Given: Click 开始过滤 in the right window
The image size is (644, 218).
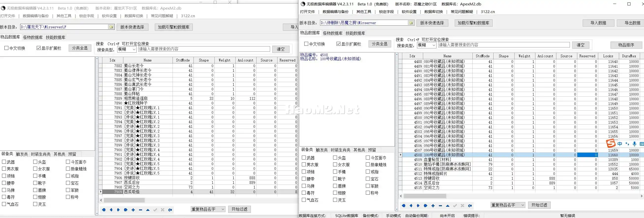Looking at the screenshot, I should [x=539, y=205].
